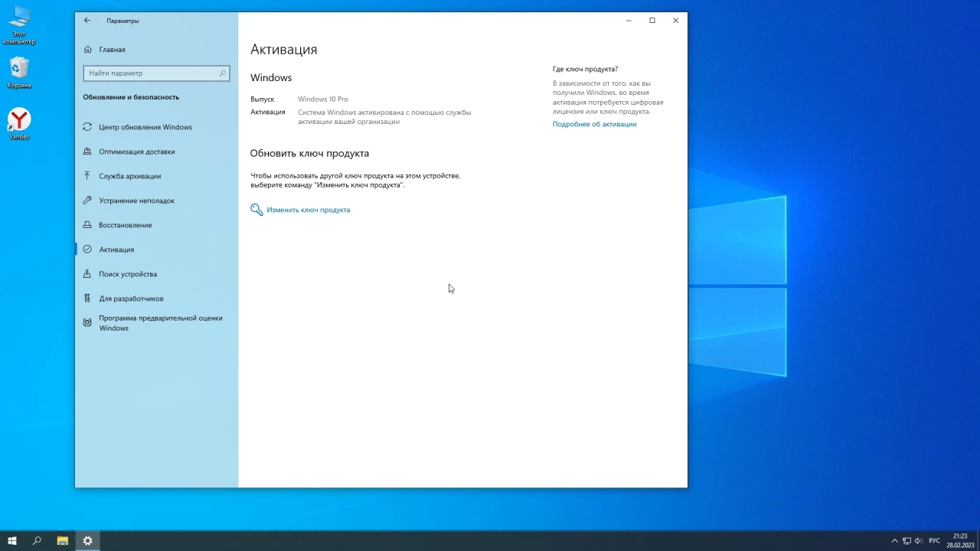Select the Корзина recycle bin icon
Image resolution: width=980 pixels, height=551 pixels.
[19, 73]
